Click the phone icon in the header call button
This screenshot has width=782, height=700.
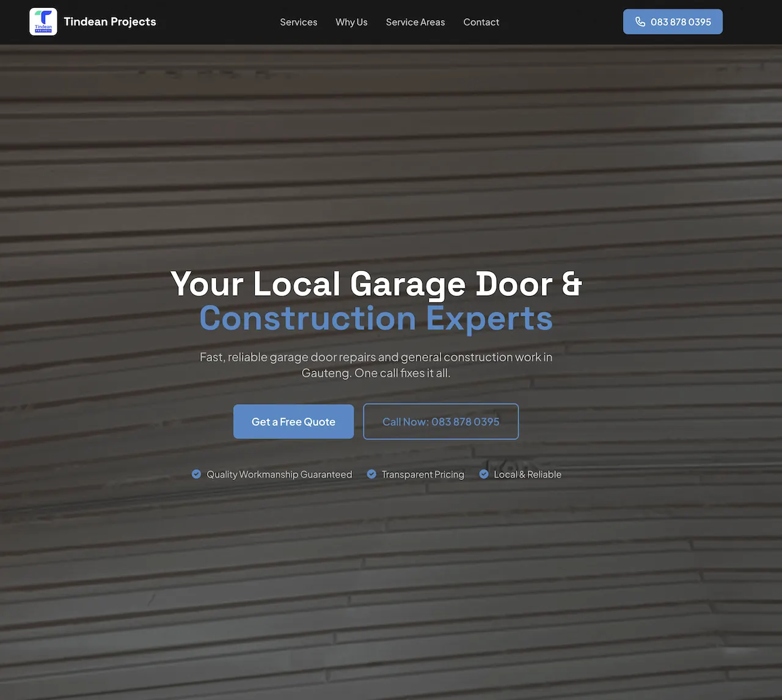pos(640,21)
